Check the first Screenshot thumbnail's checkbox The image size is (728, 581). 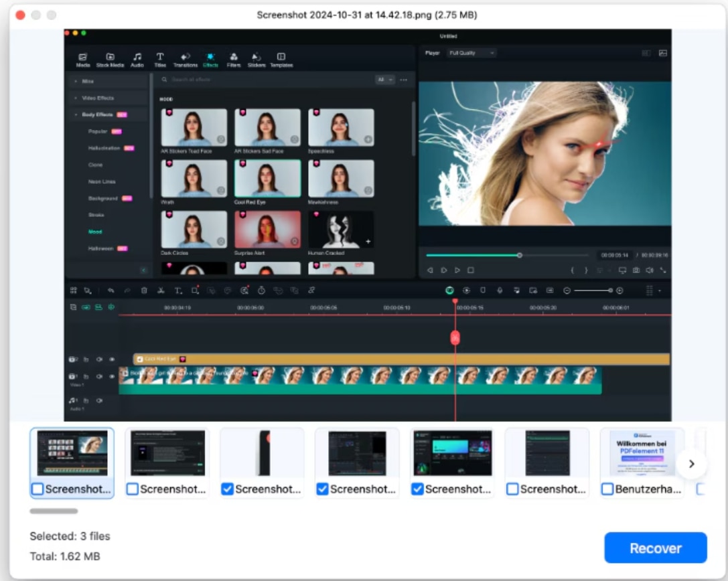pyautogui.click(x=38, y=489)
